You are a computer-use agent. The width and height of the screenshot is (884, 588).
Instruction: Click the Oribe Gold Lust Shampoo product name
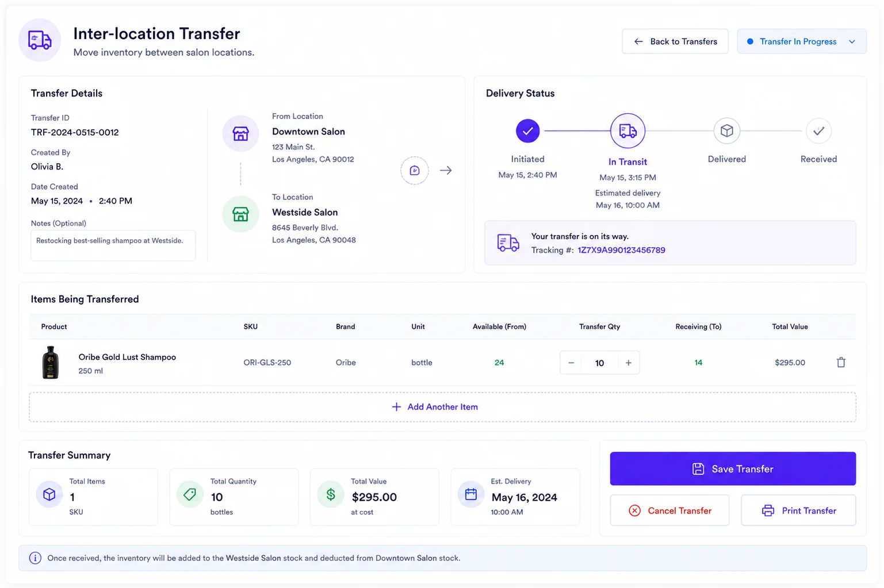(127, 357)
